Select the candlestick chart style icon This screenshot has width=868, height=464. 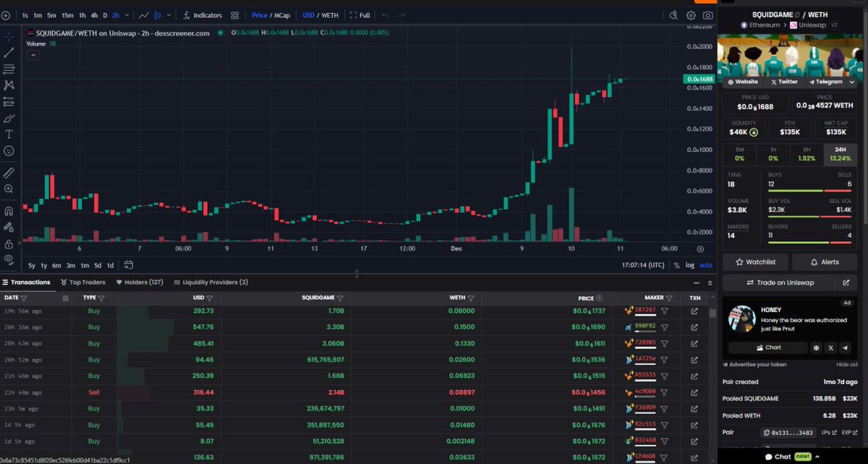point(158,15)
